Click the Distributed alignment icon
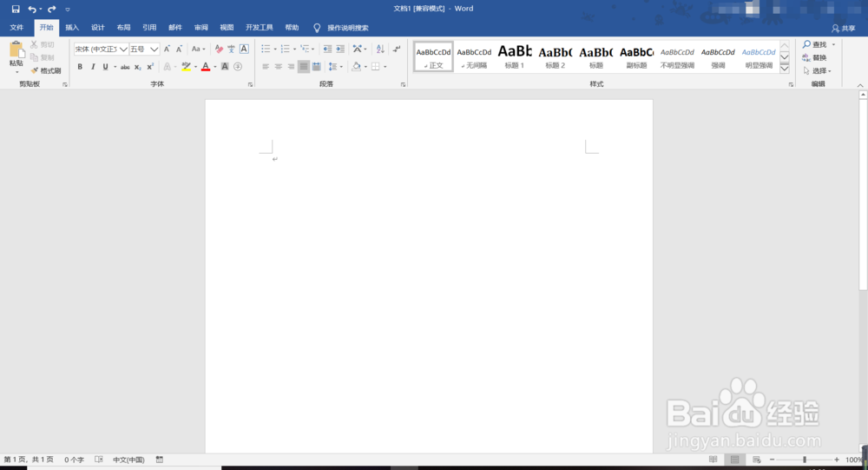The height and width of the screenshot is (470, 868). tap(316, 67)
